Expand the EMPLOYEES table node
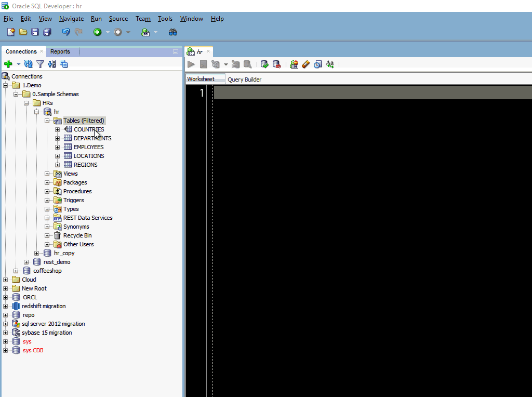Screen dimensions: 532x397 [58, 147]
